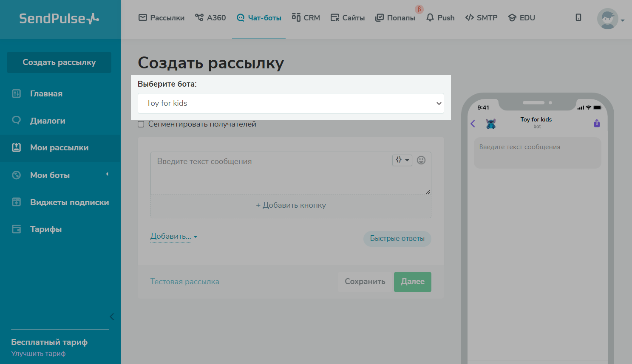632x364 pixels.
Task: Click the mobile device icon in header
Action: pos(578,17)
